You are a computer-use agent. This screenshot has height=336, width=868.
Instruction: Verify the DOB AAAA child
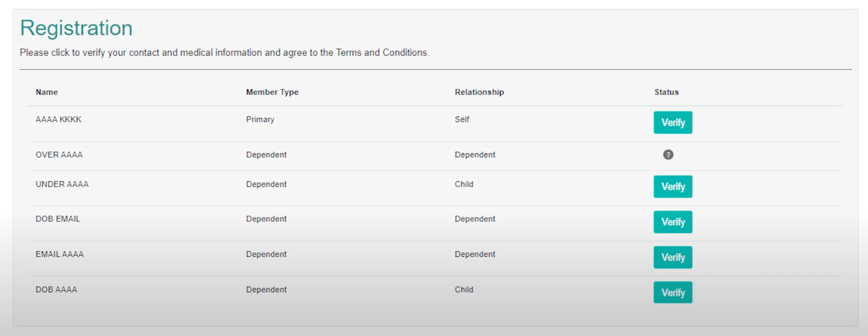[673, 292]
